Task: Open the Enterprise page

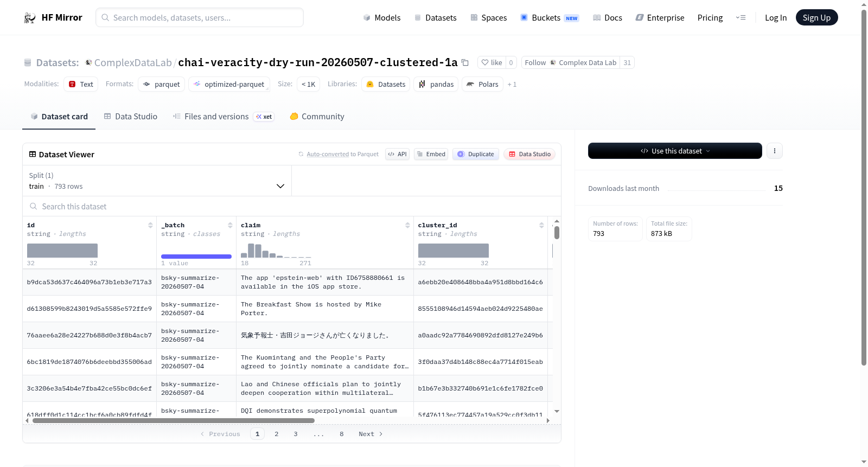Action: (660, 18)
